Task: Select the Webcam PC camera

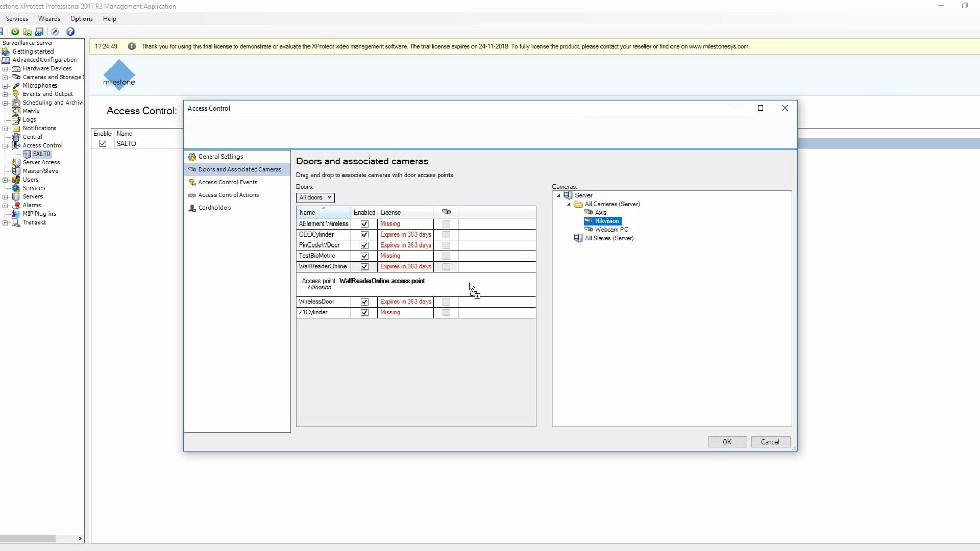Action: [611, 230]
